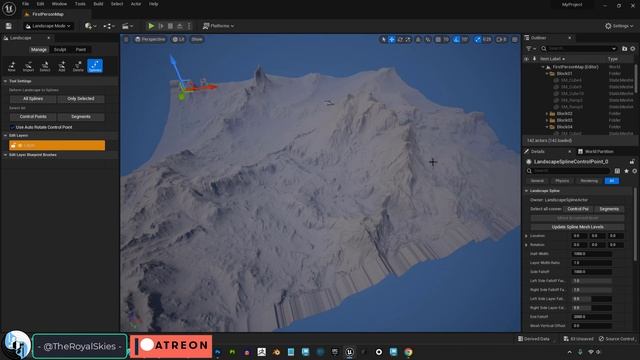Select the orange Layer entry in Edit Layers
This screenshot has height=360, width=640.
(x=57, y=145)
